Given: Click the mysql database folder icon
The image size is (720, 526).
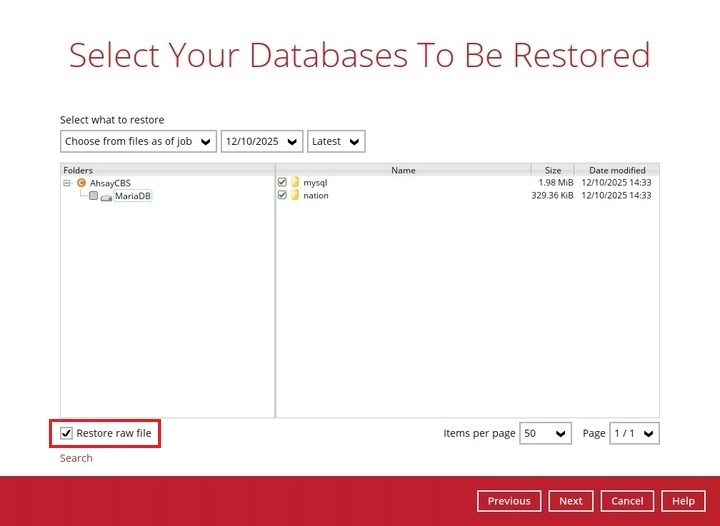Looking at the screenshot, I should 295,183.
